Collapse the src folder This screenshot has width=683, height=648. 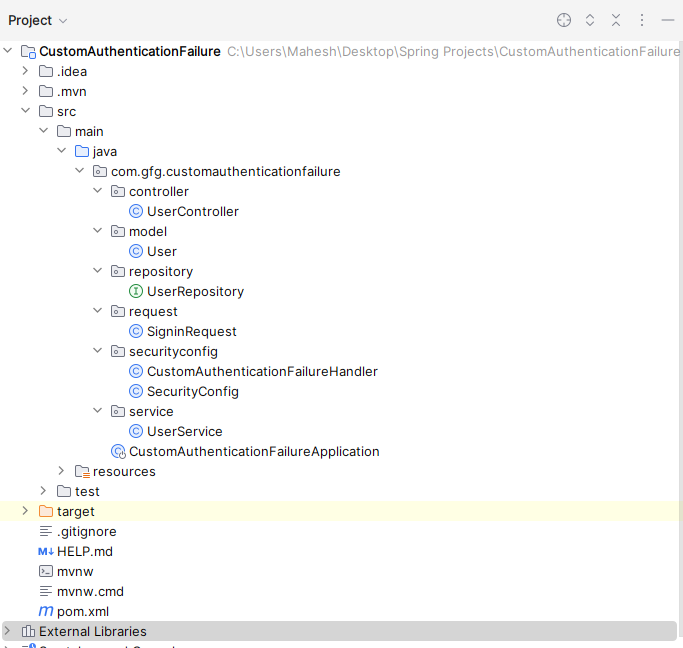click(x=25, y=111)
